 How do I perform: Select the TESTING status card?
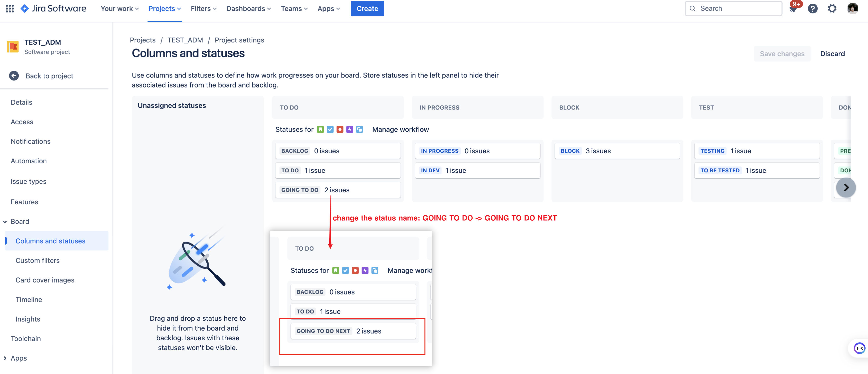click(757, 151)
